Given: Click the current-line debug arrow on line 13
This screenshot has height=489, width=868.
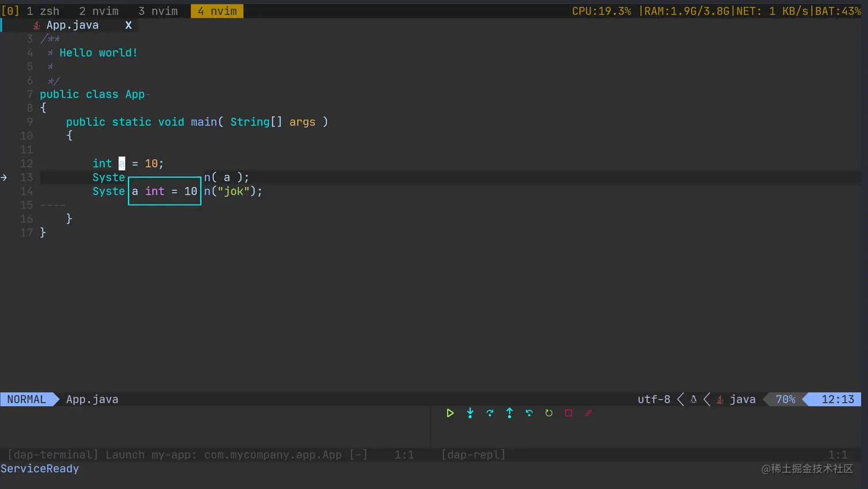Looking at the screenshot, I should tap(4, 178).
